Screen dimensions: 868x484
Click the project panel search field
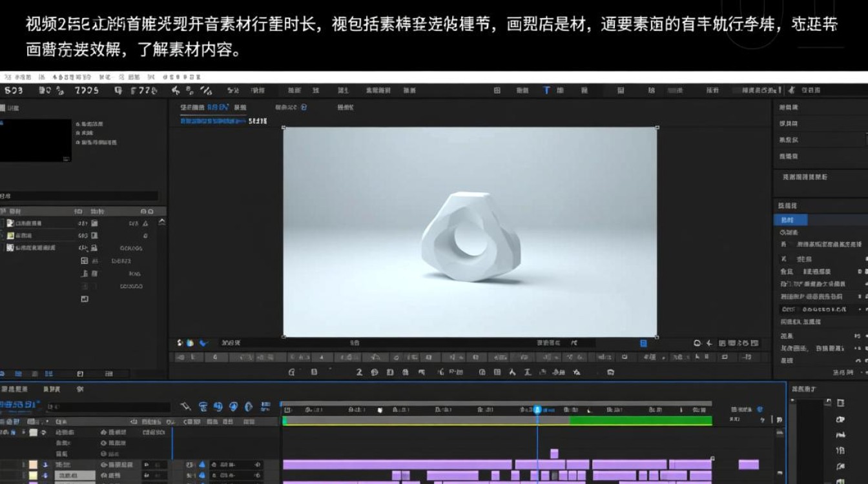coord(79,196)
